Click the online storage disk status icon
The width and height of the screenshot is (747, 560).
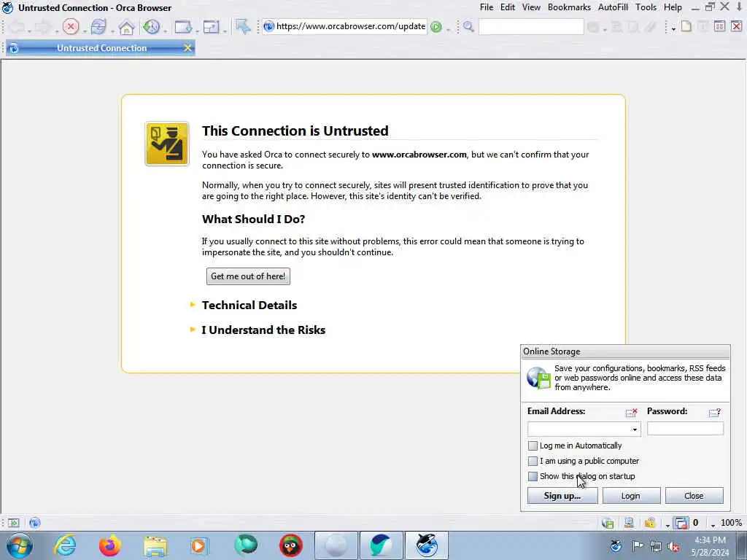(608, 524)
